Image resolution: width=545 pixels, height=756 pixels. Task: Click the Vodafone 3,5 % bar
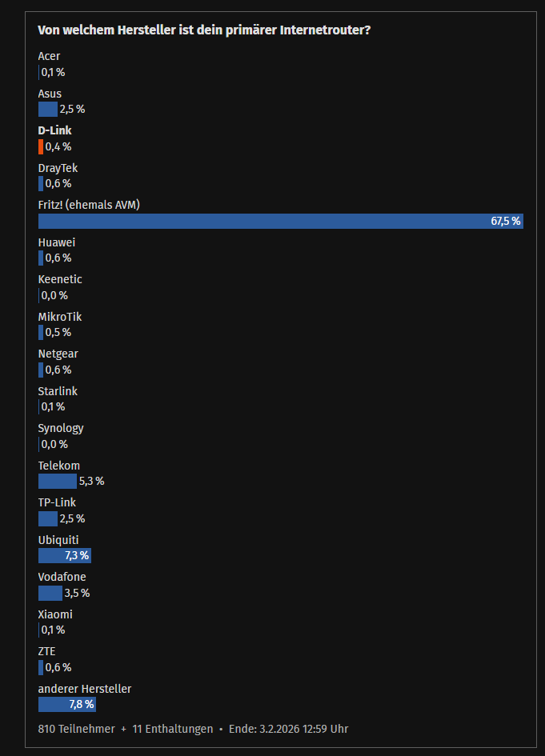(50, 593)
